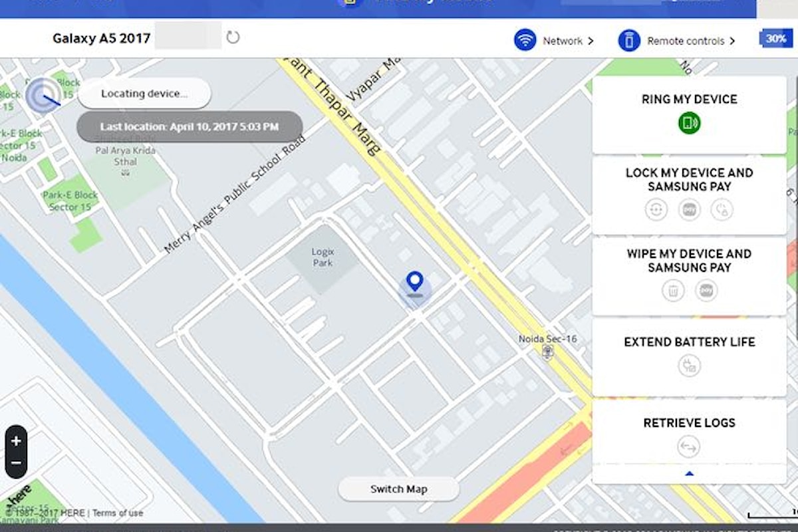Image resolution: width=798 pixels, height=532 pixels.
Task: Expand the Remote controls chevron
Action: 732,41
